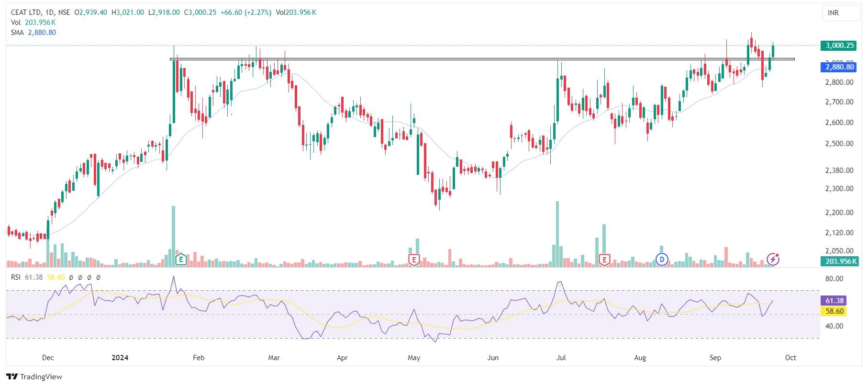Click the C3,000.25 close value

pos(200,12)
